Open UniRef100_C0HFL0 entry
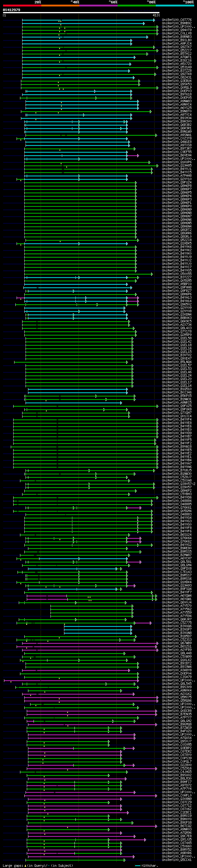 pos(177,795)
